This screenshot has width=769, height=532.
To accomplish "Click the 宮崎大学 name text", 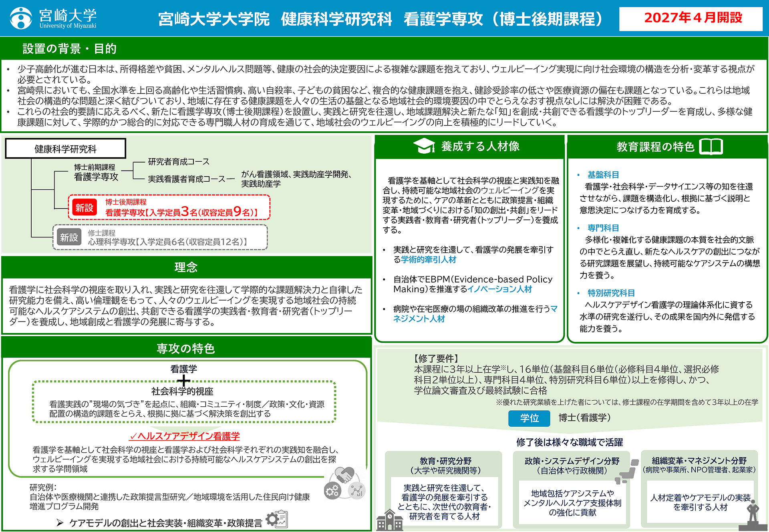I will click(68, 15).
